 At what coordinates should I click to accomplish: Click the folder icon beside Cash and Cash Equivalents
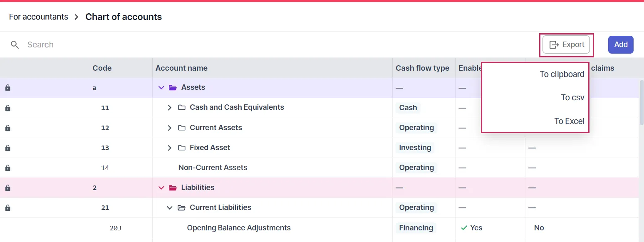pos(181,107)
